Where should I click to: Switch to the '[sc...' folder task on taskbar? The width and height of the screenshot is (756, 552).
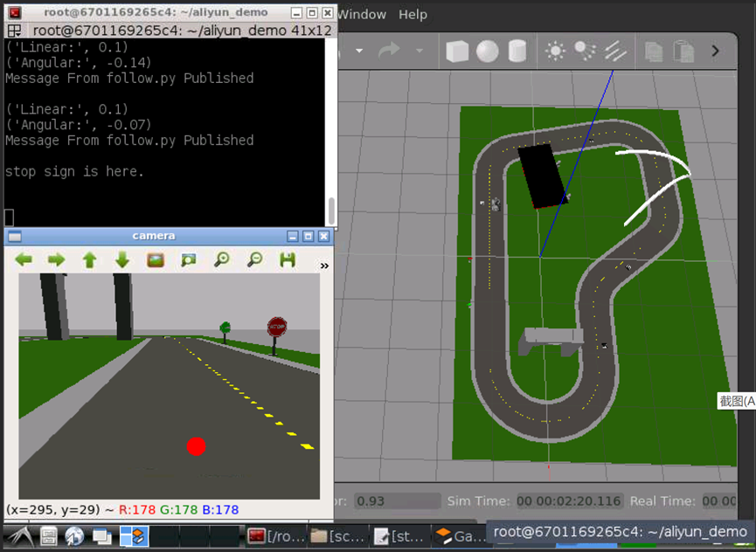tap(337, 536)
